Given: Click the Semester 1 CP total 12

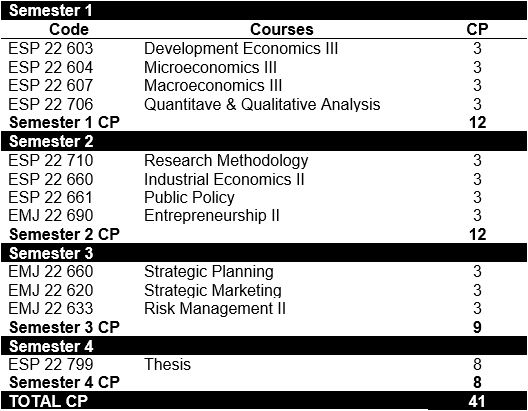Looking at the screenshot, I should tap(477, 123).
